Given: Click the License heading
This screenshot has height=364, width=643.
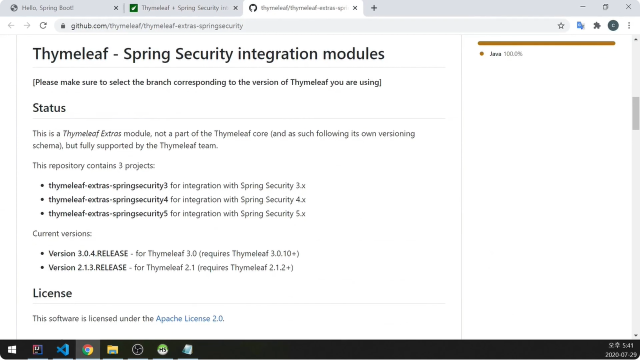Looking at the screenshot, I should pos(52,293).
